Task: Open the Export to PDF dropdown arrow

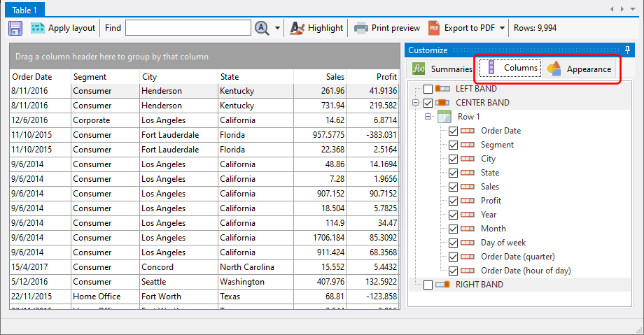Action: pos(503,28)
